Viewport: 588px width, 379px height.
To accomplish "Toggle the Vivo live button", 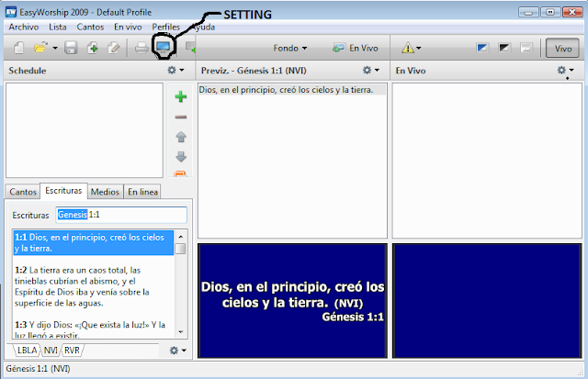I will point(562,49).
